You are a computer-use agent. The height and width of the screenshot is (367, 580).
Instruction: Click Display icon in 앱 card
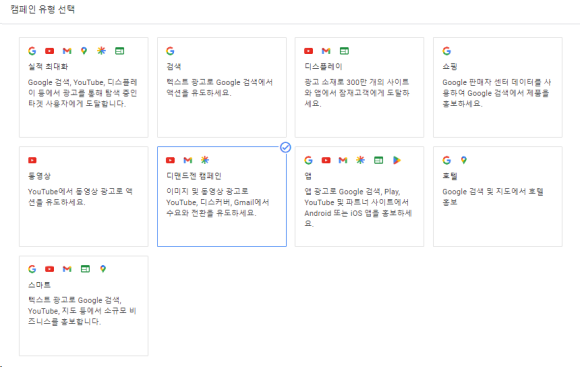pyautogui.click(x=378, y=160)
